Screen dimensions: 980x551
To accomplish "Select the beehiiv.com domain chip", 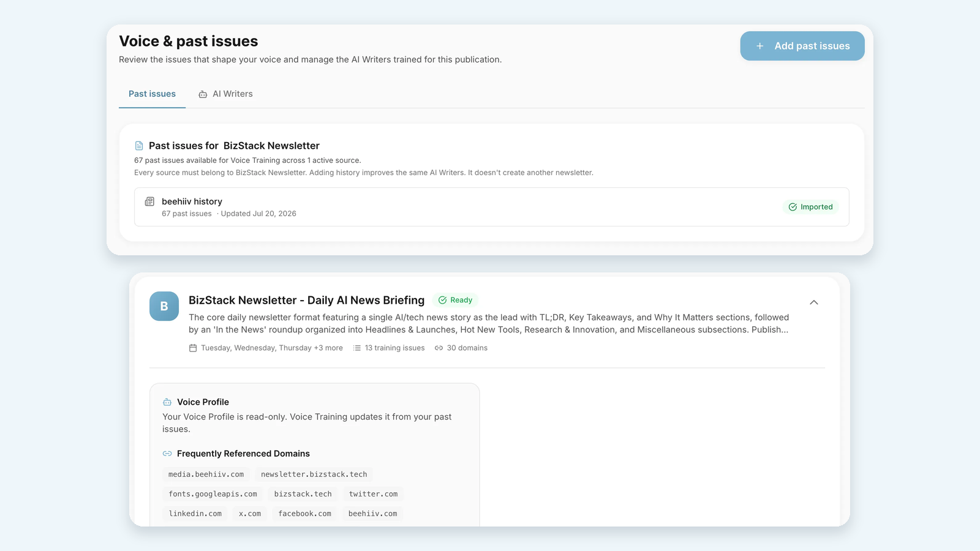I will 373,514.
